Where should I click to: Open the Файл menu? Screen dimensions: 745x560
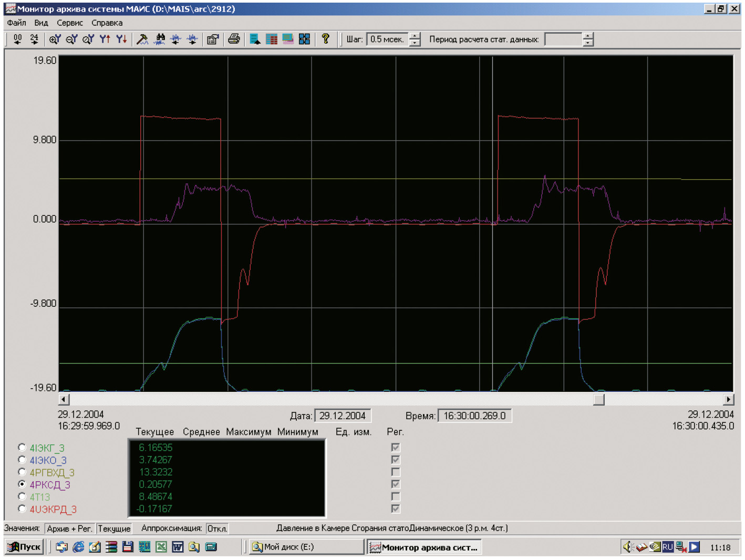pos(17,23)
